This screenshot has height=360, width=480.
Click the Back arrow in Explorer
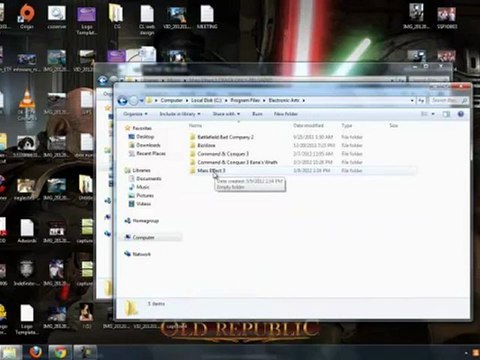click(122, 100)
